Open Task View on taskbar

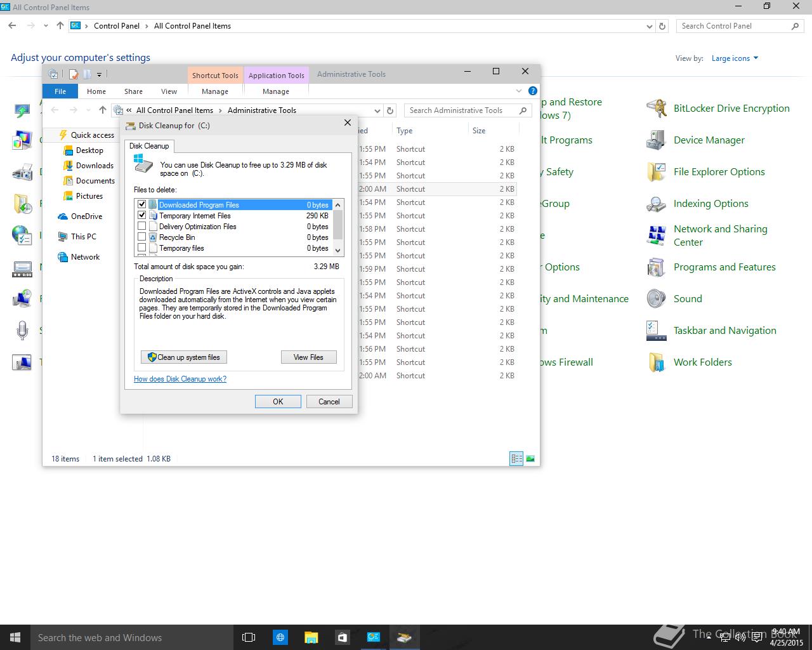[x=249, y=637]
